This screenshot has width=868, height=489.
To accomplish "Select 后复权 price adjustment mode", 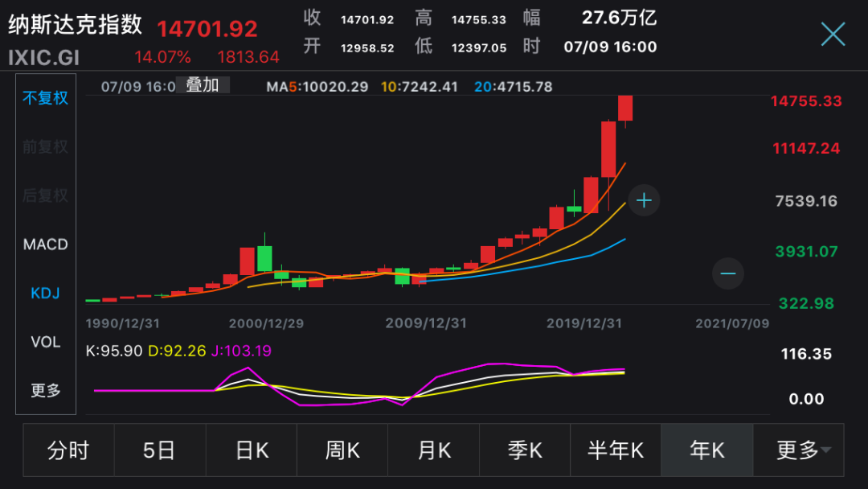I will pyautogui.click(x=45, y=195).
